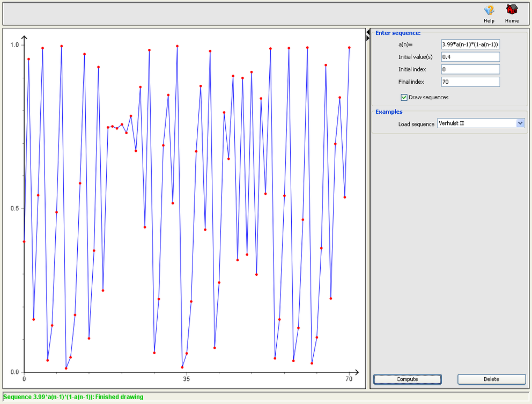
Task: Click the 35 label on horizontal axis
Action: pos(187,379)
